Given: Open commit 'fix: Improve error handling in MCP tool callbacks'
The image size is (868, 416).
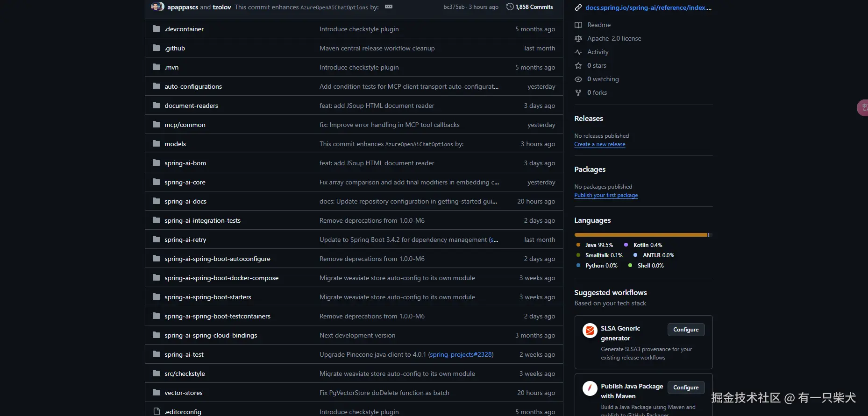Looking at the screenshot, I should [x=390, y=125].
